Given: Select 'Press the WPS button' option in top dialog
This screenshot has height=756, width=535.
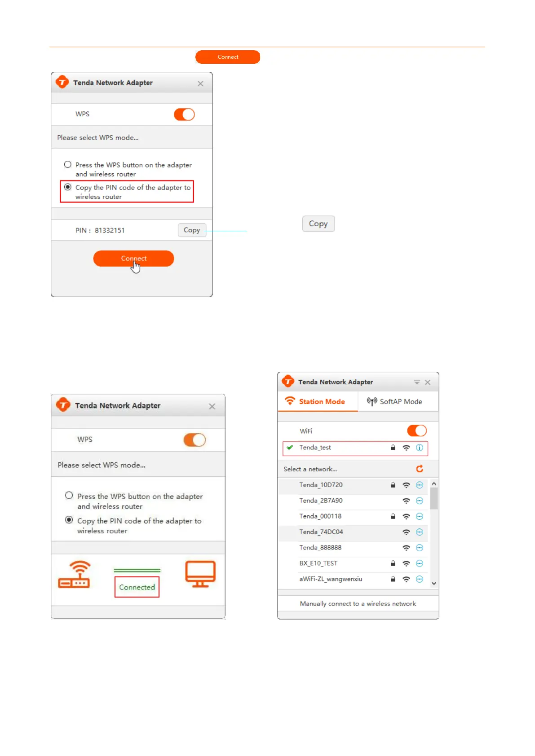Looking at the screenshot, I should coord(68,165).
